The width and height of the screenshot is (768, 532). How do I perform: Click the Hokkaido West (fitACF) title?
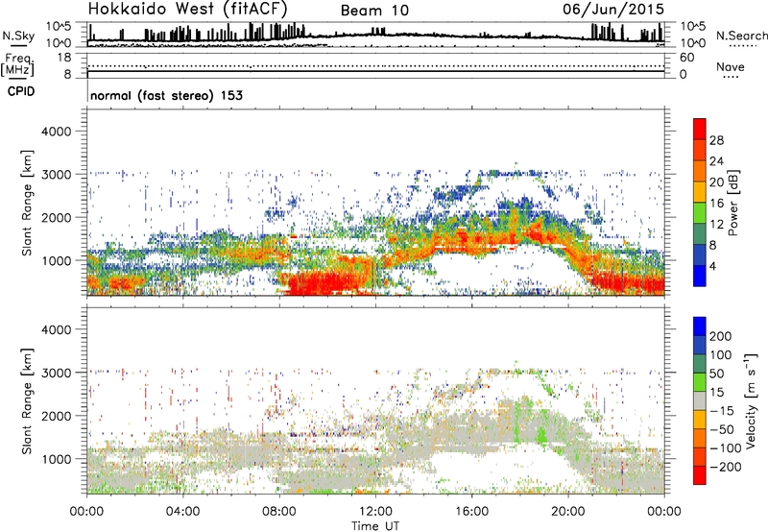[187, 9]
